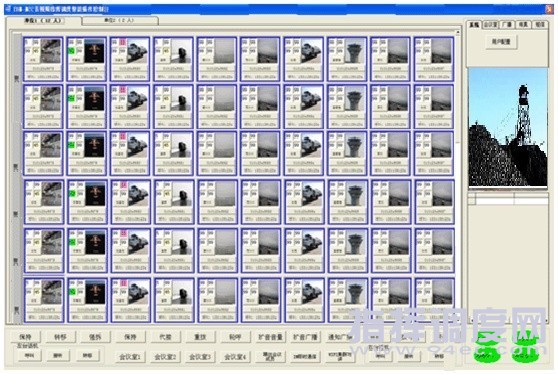Image resolution: width=558 pixels, height=374 pixels.
Task: Switch to the 单位2 tab
Action: (120, 21)
